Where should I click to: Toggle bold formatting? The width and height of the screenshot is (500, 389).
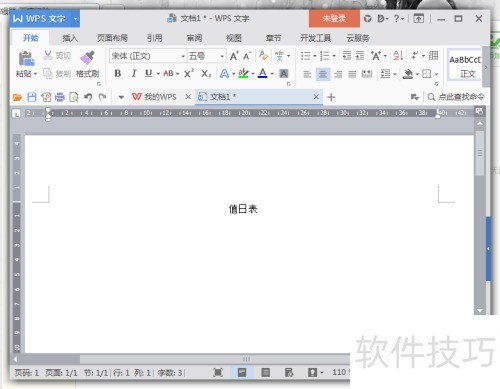(118, 73)
